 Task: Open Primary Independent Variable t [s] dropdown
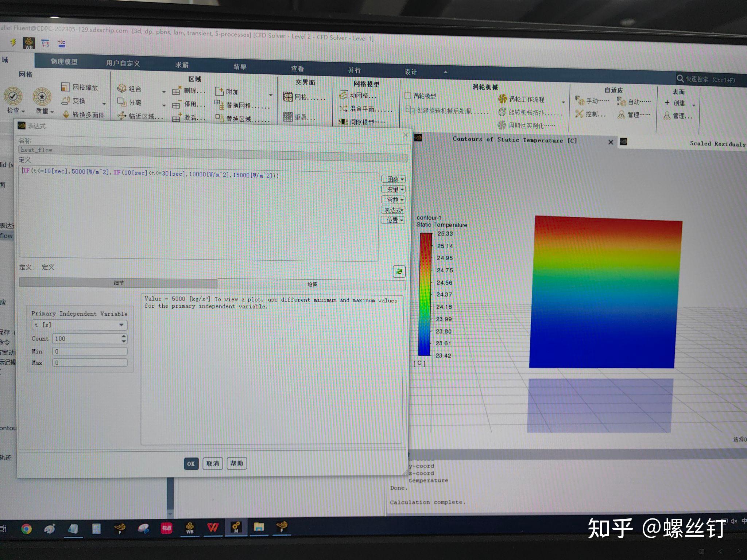[80, 324]
